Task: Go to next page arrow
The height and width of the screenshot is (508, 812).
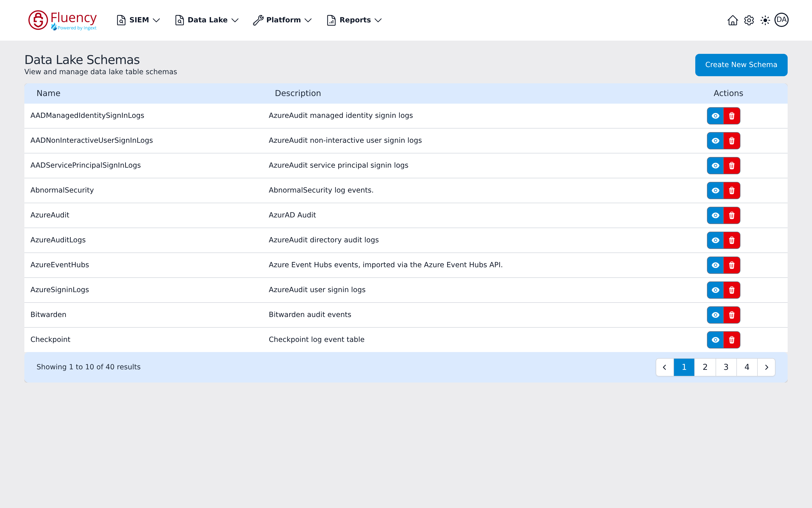Action: 766,367
